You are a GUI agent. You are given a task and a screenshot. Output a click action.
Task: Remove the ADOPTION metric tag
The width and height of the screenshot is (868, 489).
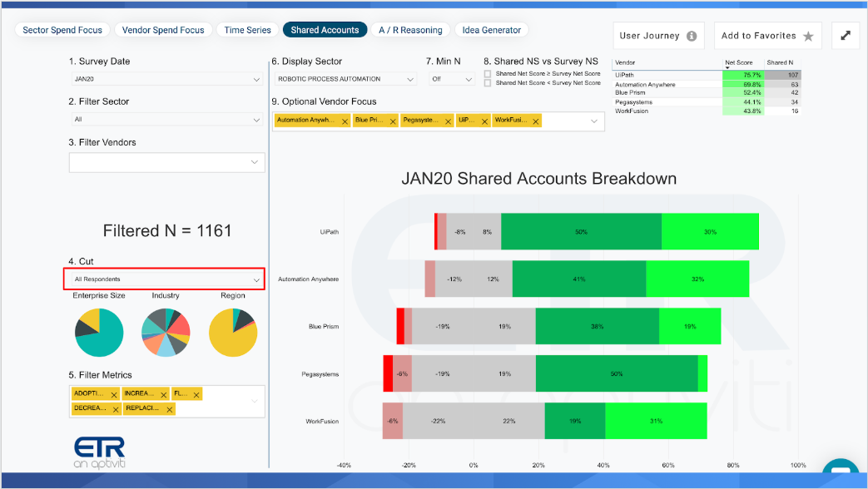(x=114, y=394)
